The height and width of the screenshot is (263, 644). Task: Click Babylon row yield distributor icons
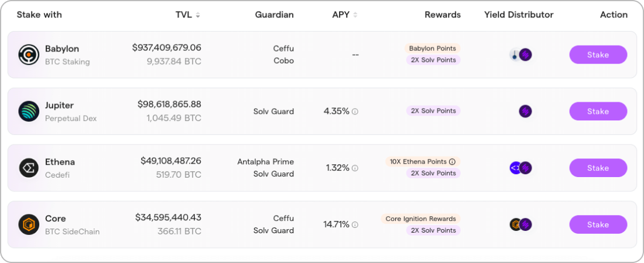tap(521, 54)
